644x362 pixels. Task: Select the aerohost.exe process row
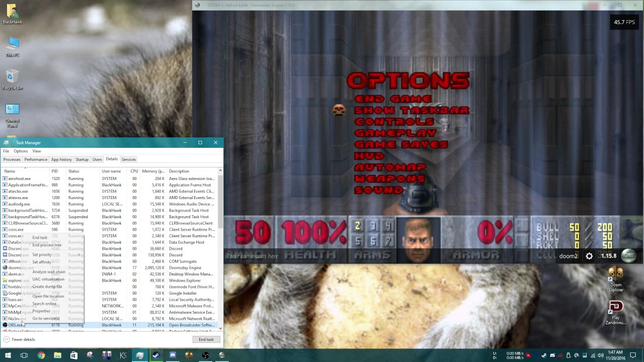109,178
